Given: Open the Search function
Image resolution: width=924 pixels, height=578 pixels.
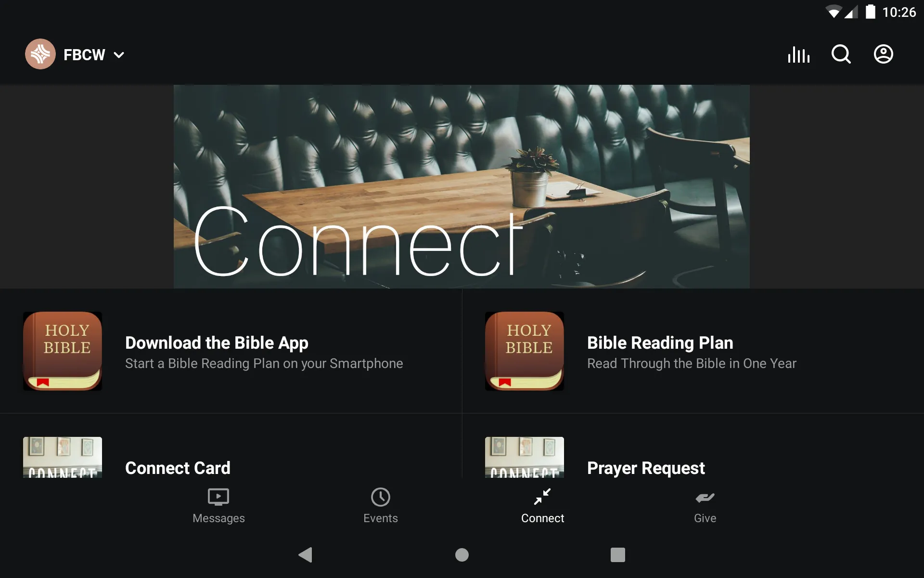Looking at the screenshot, I should pos(841,54).
